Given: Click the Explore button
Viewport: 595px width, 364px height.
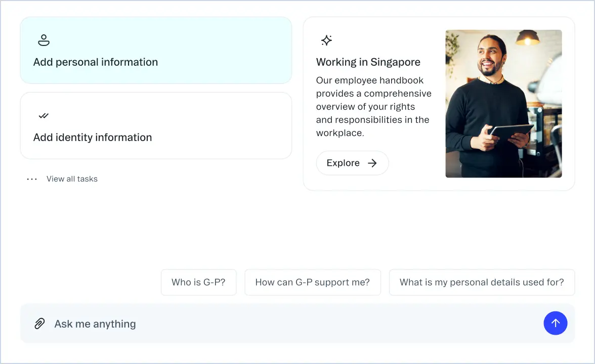Looking at the screenshot, I should pyautogui.click(x=352, y=163).
